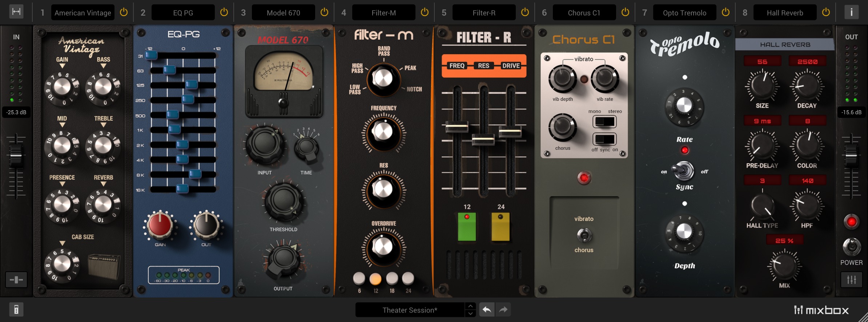
Task: Toggle power for slot 5 Filter-R
Action: (x=525, y=12)
